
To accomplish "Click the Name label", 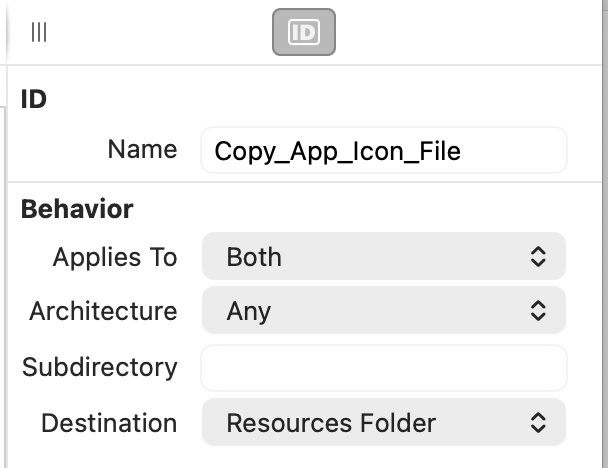I will pyautogui.click(x=143, y=149).
